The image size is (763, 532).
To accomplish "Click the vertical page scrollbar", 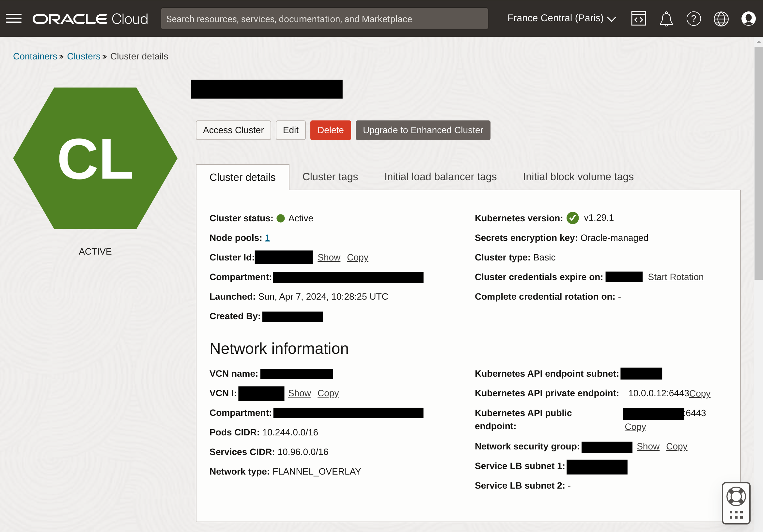I will click(758, 163).
